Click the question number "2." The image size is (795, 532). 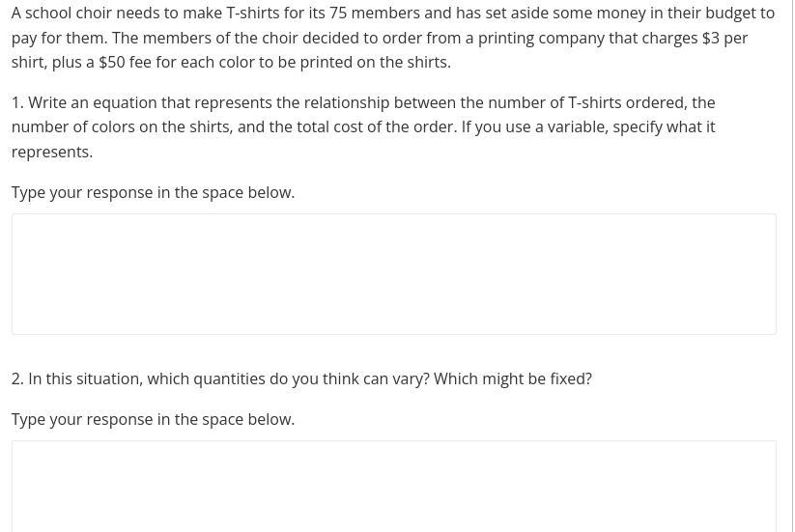pyautogui.click(x=17, y=378)
